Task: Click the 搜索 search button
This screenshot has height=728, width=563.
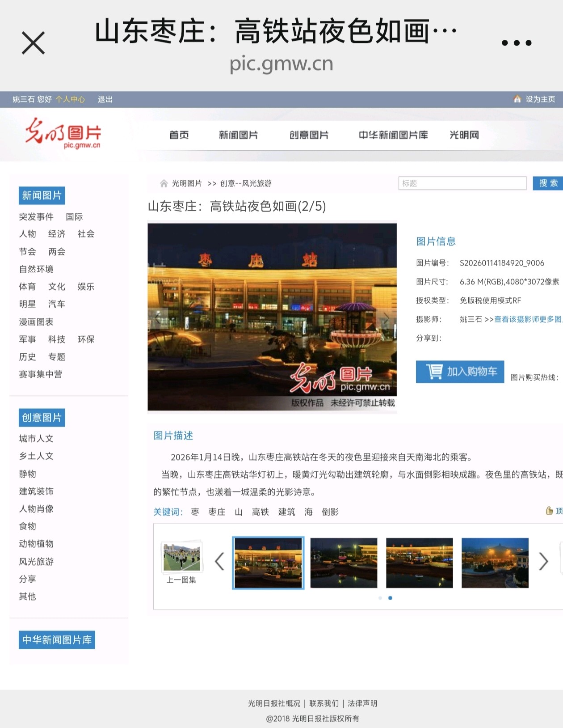Action: (x=548, y=183)
